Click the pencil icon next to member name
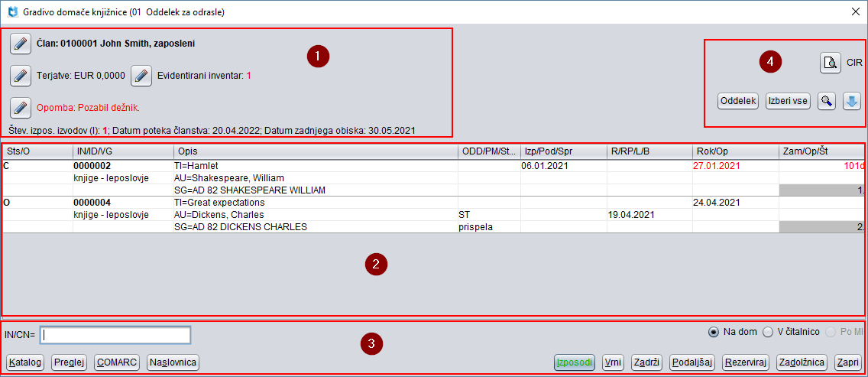Viewport: 868px width, 377px height. (x=20, y=44)
